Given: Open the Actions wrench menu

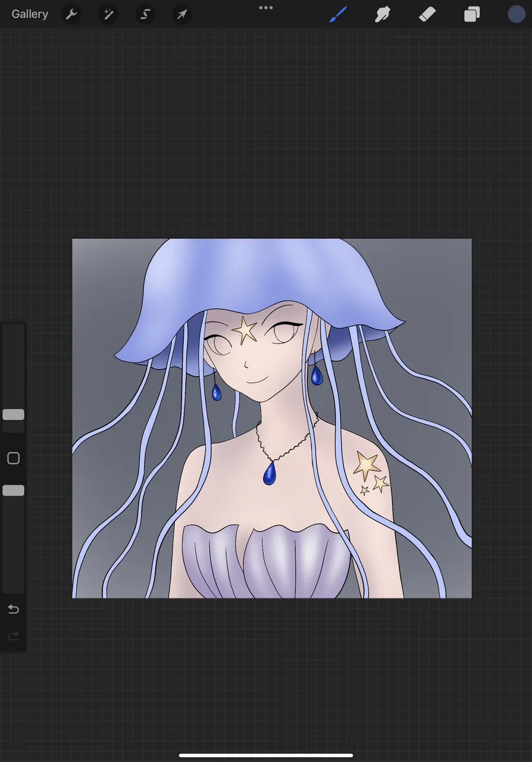Looking at the screenshot, I should [x=71, y=14].
